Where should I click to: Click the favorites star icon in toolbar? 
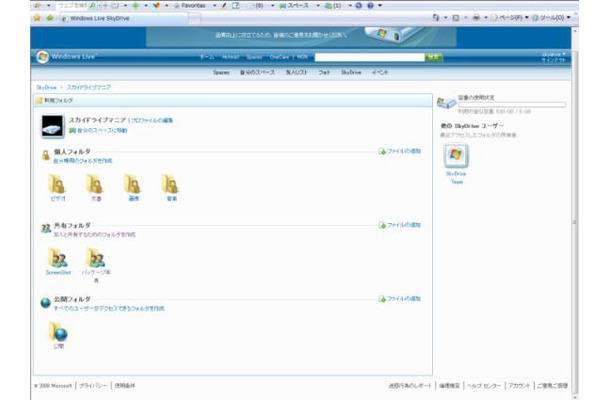pos(37,18)
